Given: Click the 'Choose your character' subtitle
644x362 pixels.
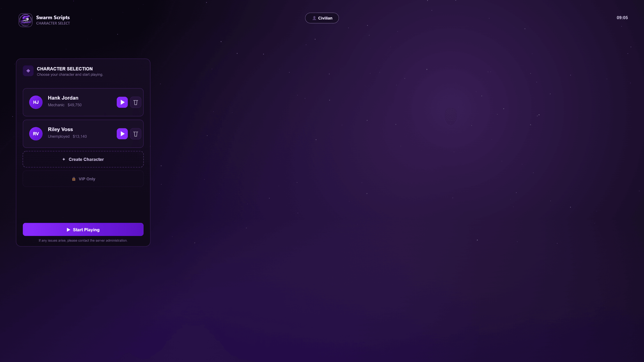Looking at the screenshot, I should point(70,75).
